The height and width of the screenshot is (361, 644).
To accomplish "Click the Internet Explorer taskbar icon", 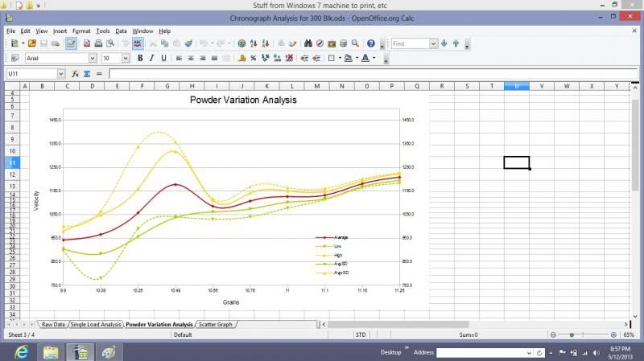I will tap(22, 352).
